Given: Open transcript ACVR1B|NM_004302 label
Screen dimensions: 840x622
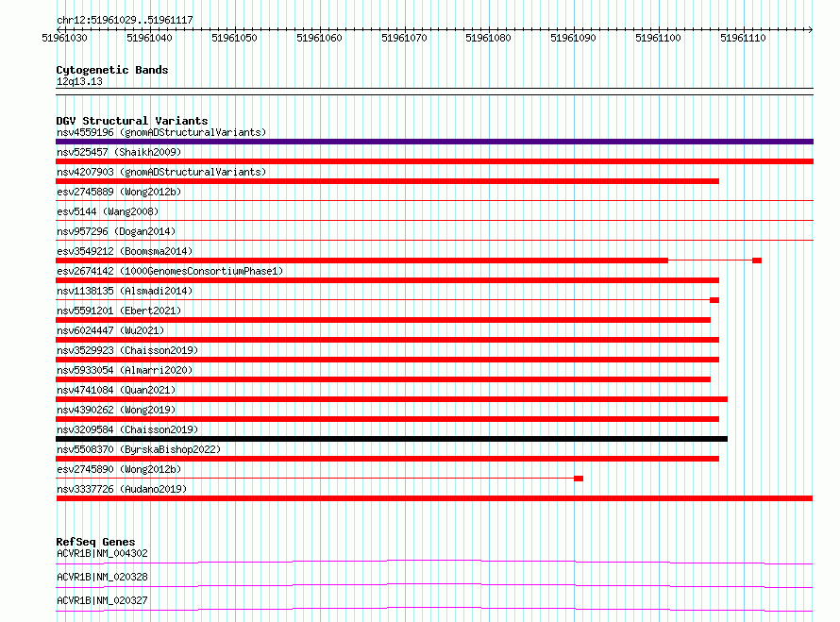Looking at the screenshot, I should click(102, 553).
